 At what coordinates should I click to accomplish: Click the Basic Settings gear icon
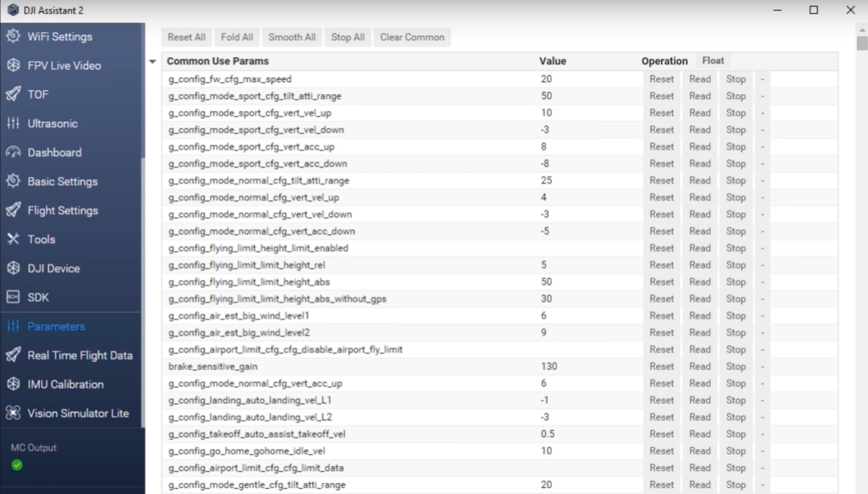(13, 181)
